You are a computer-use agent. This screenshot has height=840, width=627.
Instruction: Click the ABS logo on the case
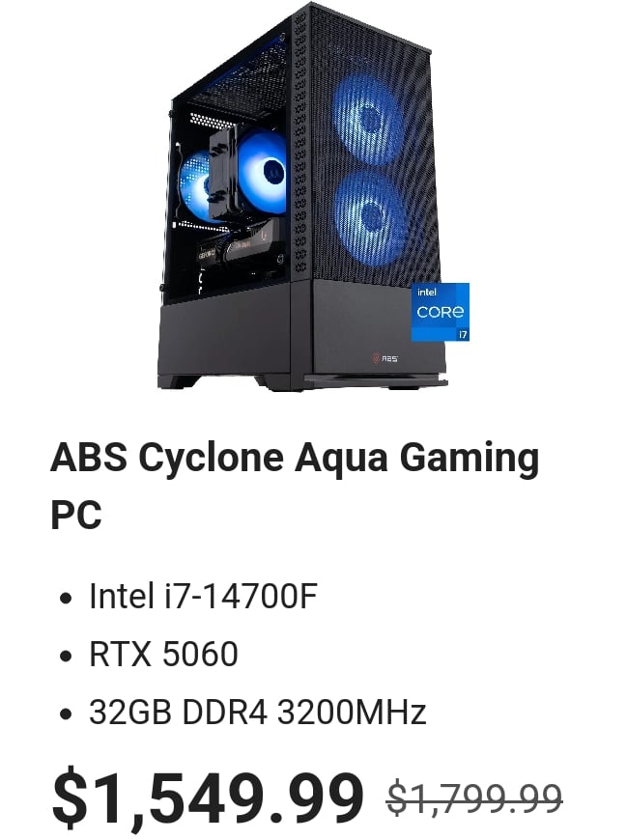[385, 357]
